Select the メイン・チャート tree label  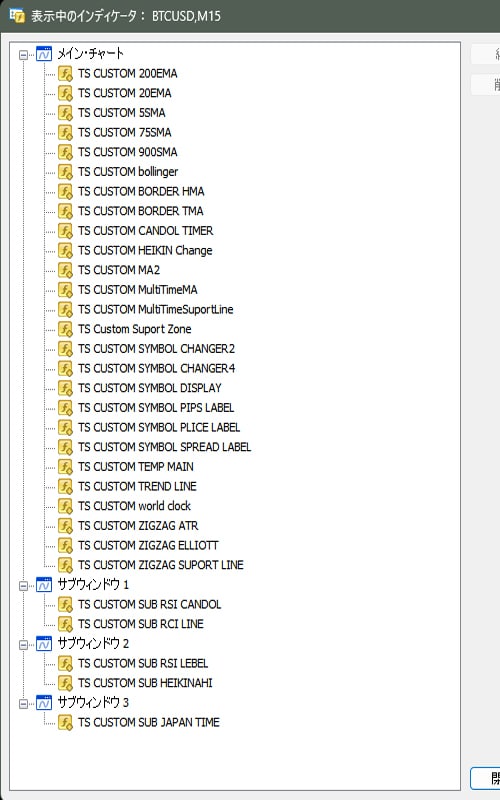click(90, 54)
